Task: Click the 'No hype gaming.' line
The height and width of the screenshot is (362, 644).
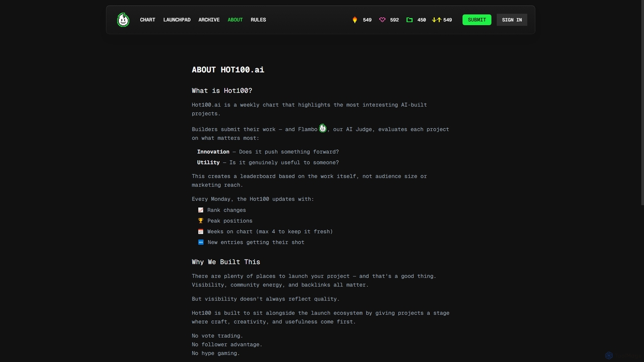Action: coord(216,353)
